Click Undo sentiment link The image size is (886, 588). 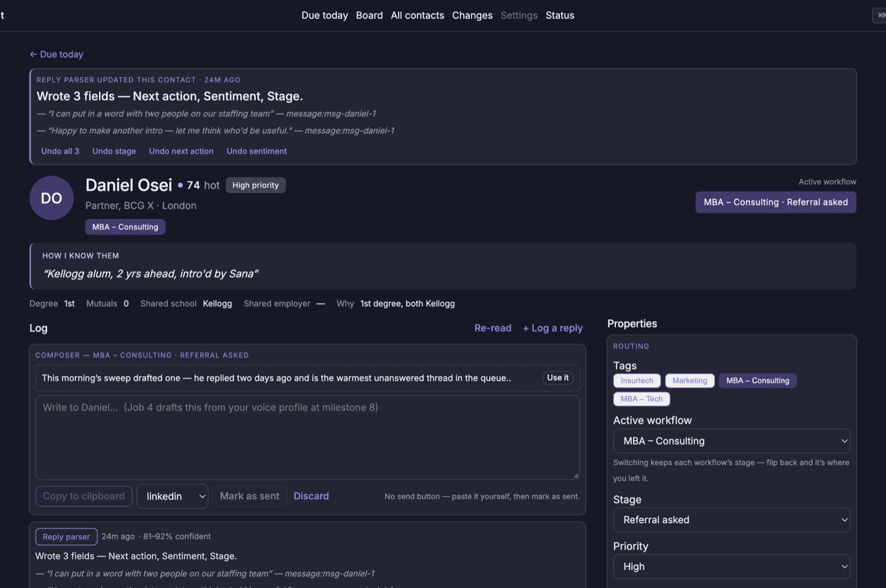point(256,151)
